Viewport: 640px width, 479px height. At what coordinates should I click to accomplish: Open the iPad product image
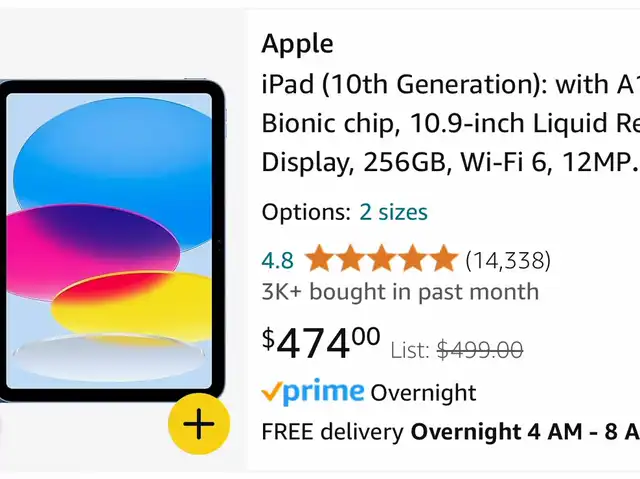(x=113, y=241)
